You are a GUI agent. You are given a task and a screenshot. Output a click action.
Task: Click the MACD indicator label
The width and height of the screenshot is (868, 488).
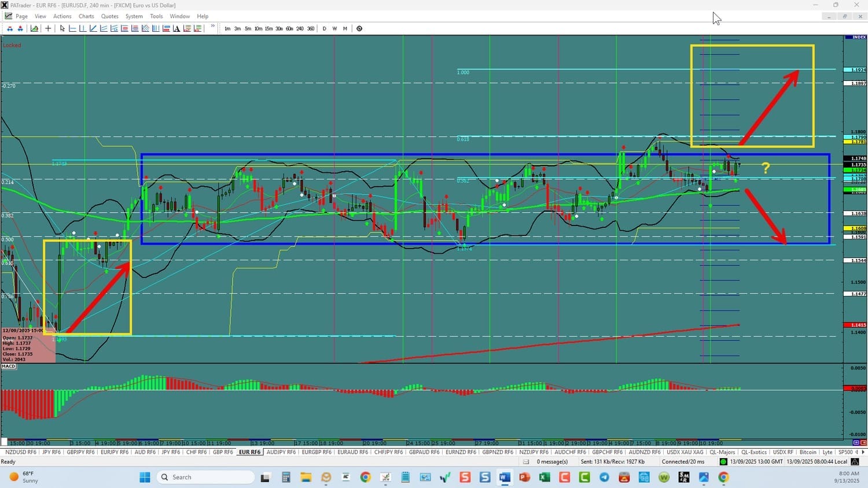(9, 366)
